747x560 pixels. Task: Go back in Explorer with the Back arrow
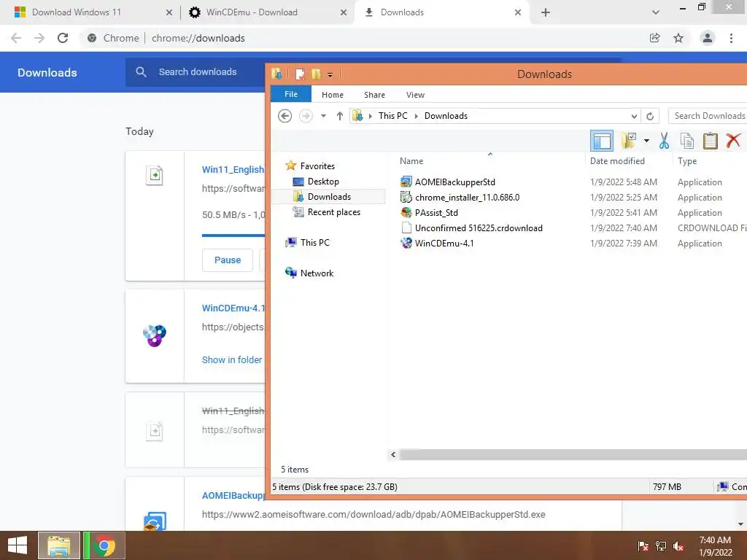pyautogui.click(x=285, y=116)
